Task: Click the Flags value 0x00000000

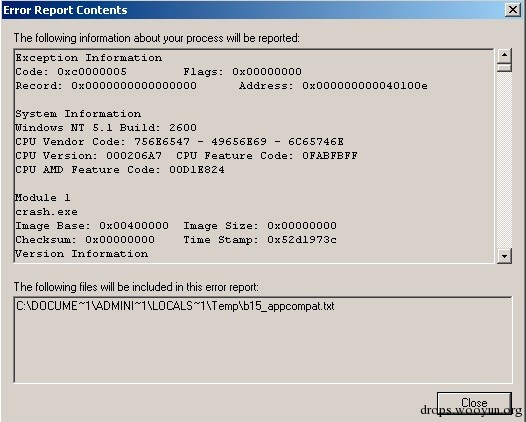Action: coord(267,71)
